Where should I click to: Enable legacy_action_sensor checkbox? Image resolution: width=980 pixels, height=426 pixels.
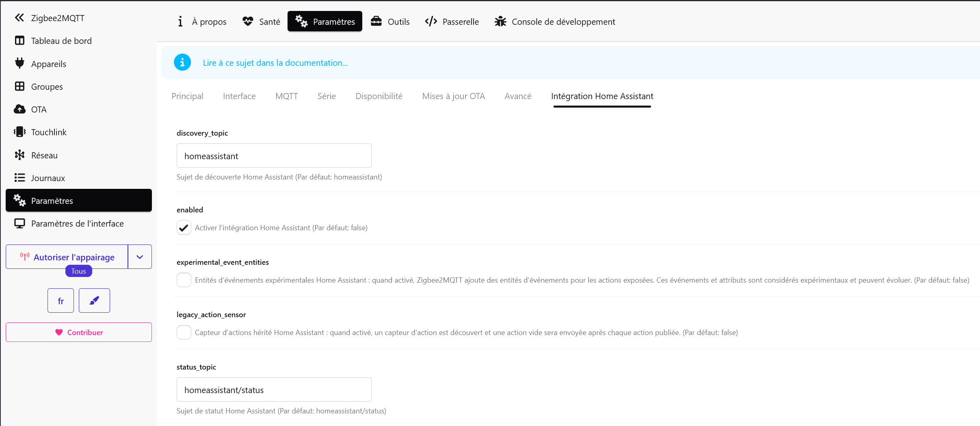tap(184, 333)
